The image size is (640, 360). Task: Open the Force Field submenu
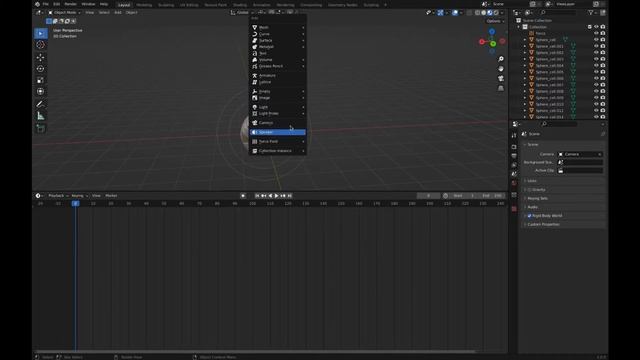tap(278, 142)
